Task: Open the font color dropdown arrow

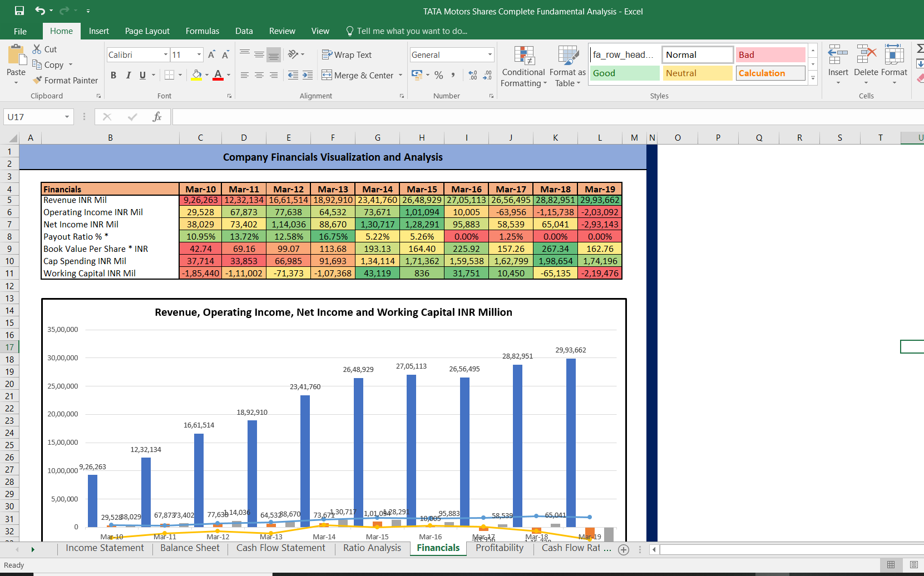Action: click(229, 75)
